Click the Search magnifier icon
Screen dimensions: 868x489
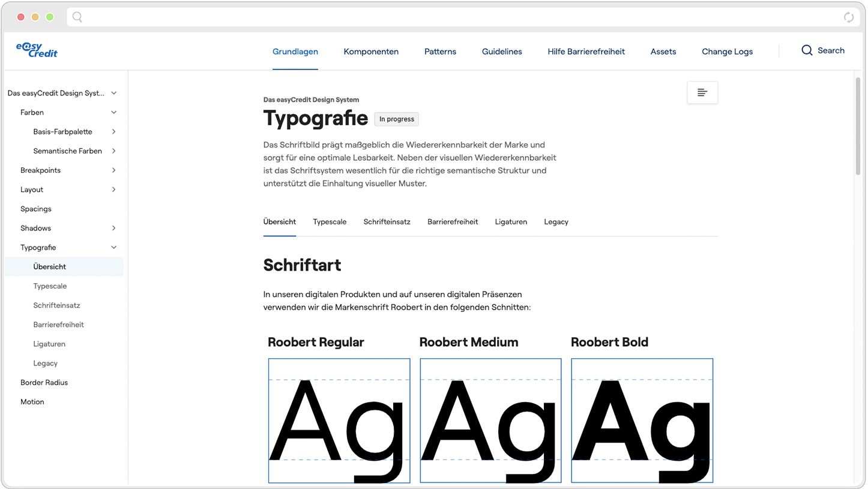pyautogui.click(x=807, y=50)
